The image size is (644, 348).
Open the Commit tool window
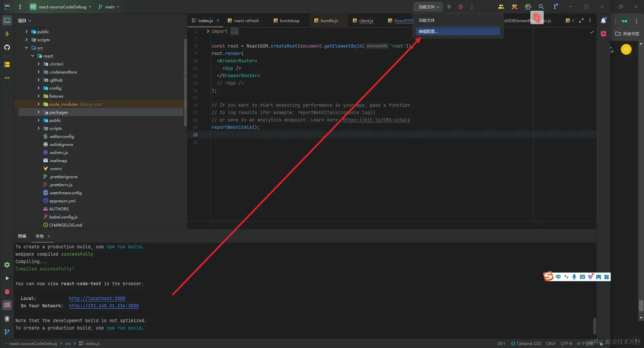point(7,34)
